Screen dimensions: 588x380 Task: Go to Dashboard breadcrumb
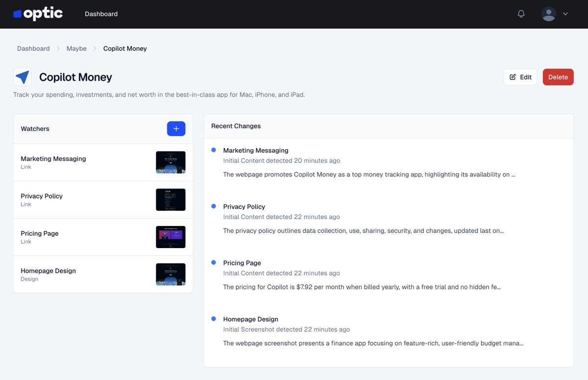click(x=33, y=49)
